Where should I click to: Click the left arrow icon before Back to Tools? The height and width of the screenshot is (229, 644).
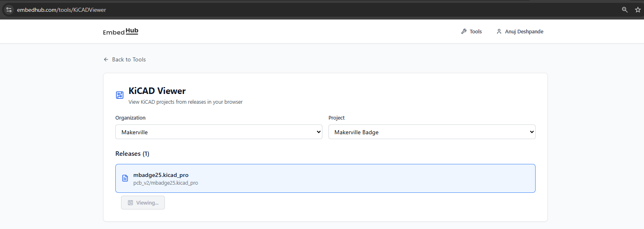pyautogui.click(x=106, y=59)
